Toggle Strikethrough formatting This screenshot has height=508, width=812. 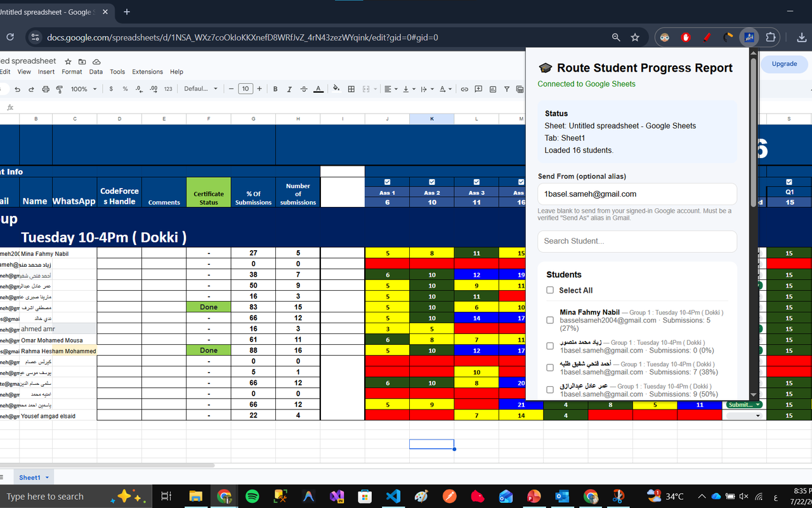(x=304, y=89)
